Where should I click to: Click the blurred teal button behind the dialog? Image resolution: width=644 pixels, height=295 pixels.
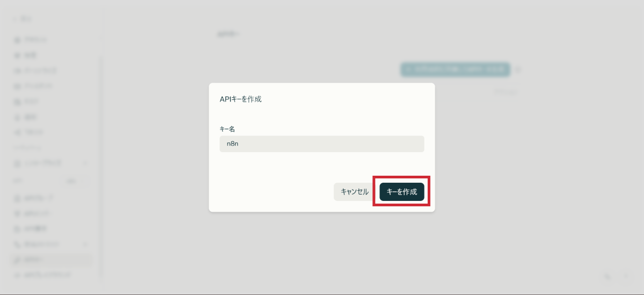455,69
